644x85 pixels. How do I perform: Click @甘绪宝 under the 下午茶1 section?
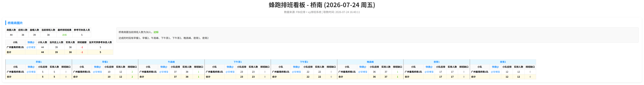[230, 72]
